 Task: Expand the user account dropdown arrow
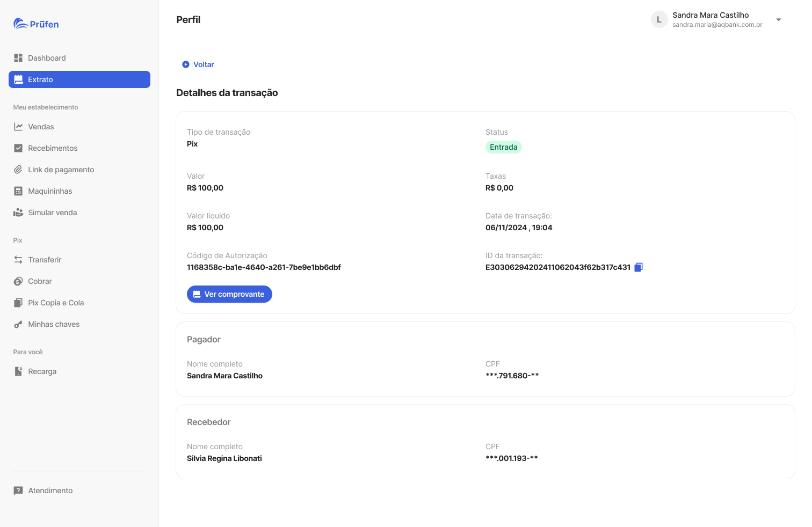(779, 20)
